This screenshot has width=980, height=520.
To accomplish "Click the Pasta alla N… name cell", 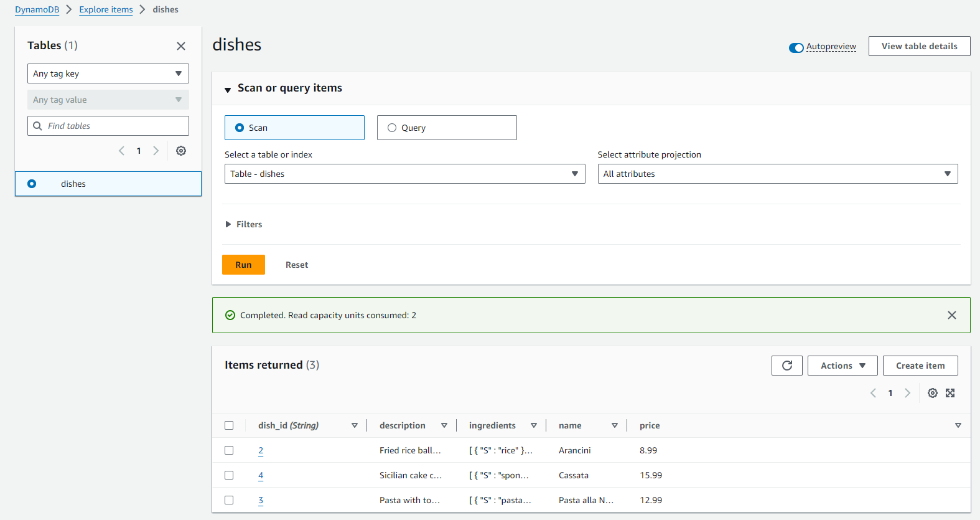I will [x=586, y=500].
